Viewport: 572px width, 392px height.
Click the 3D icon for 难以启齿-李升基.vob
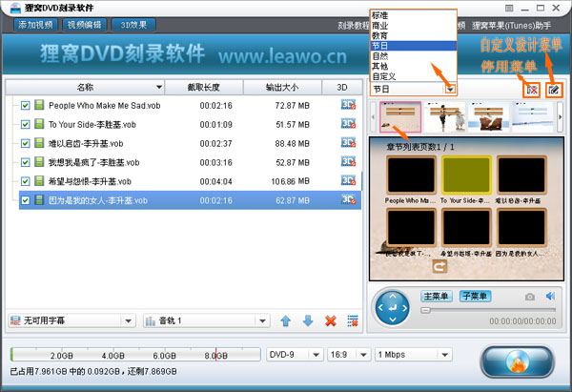348,143
